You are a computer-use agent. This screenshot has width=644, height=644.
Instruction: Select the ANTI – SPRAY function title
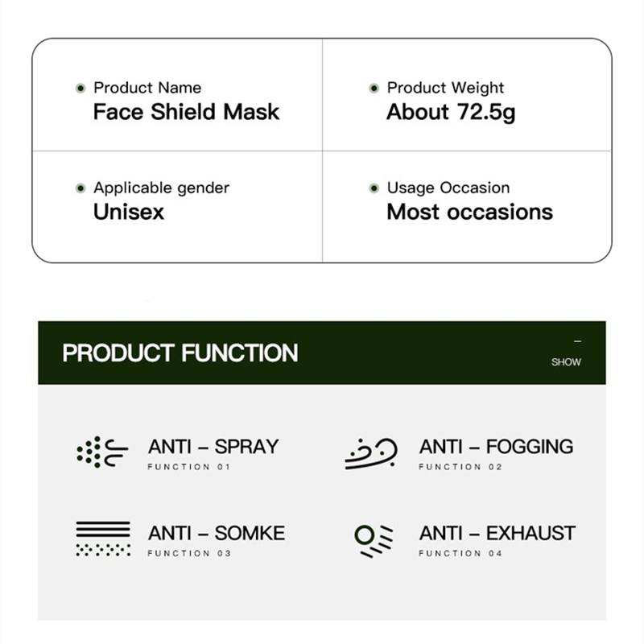(213, 447)
